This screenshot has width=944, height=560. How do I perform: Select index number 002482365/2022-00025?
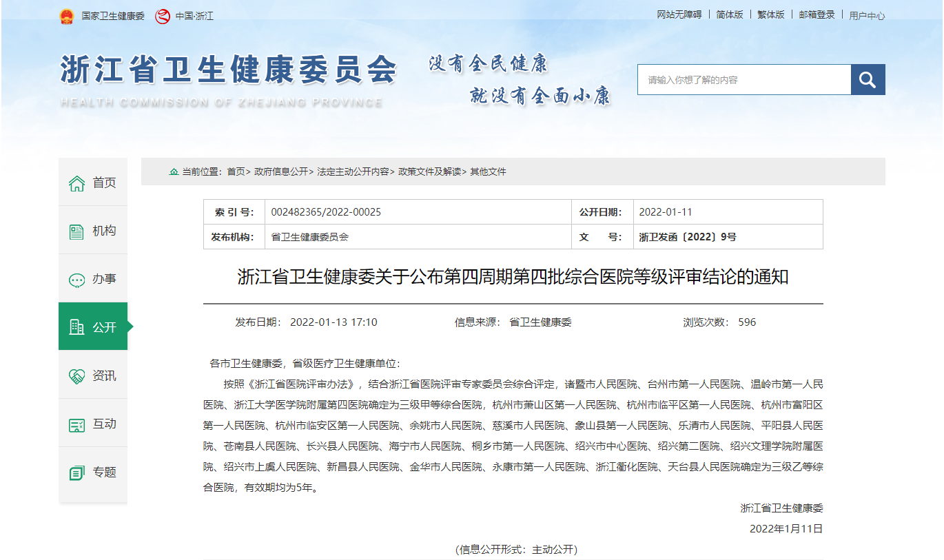[326, 212]
